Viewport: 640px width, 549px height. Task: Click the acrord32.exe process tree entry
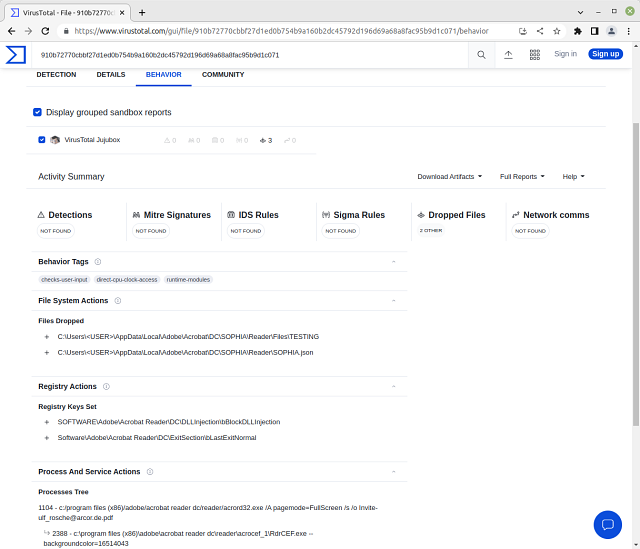pos(208,513)
